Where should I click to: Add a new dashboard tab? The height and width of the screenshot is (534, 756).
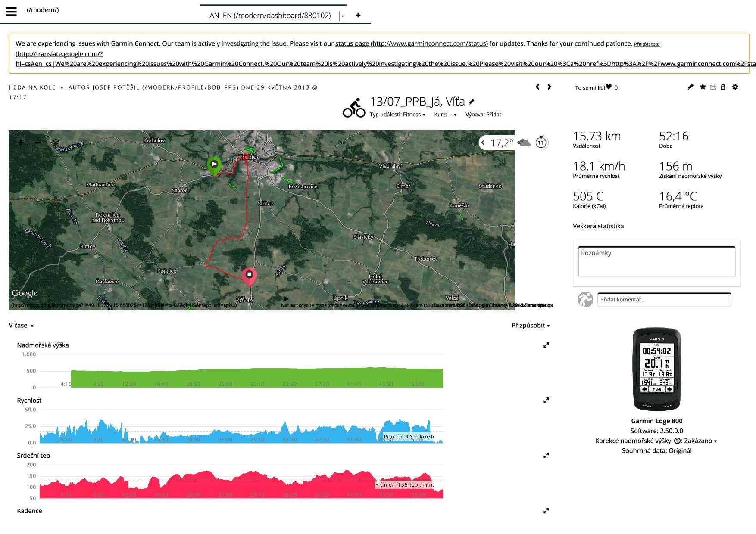click(x=358, y=15)
